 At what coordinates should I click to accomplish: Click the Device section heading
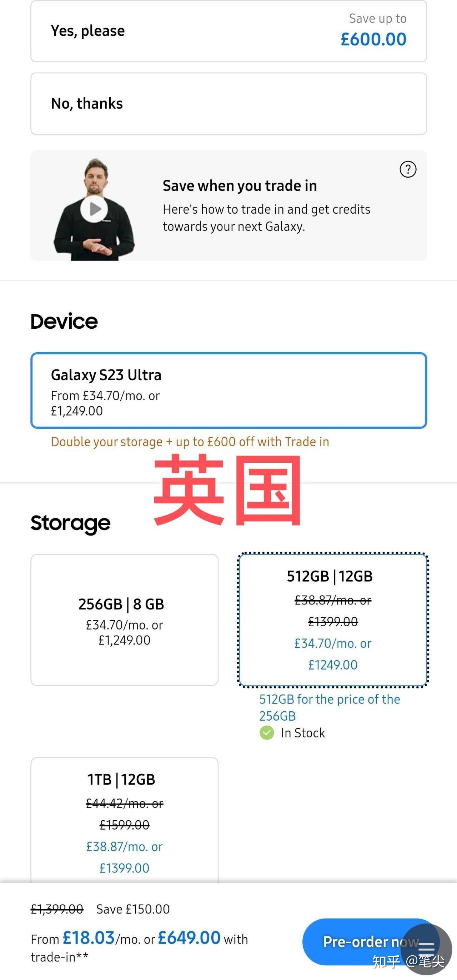64,322
